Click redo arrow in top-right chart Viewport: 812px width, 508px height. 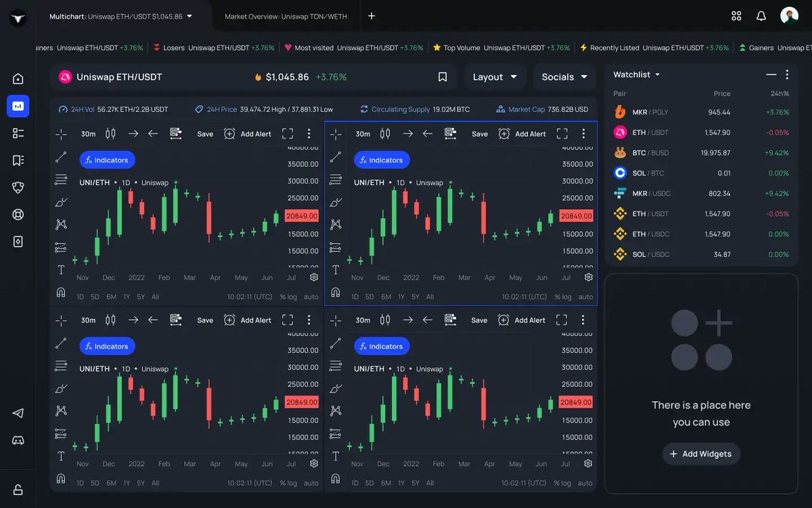coord(407,133)
